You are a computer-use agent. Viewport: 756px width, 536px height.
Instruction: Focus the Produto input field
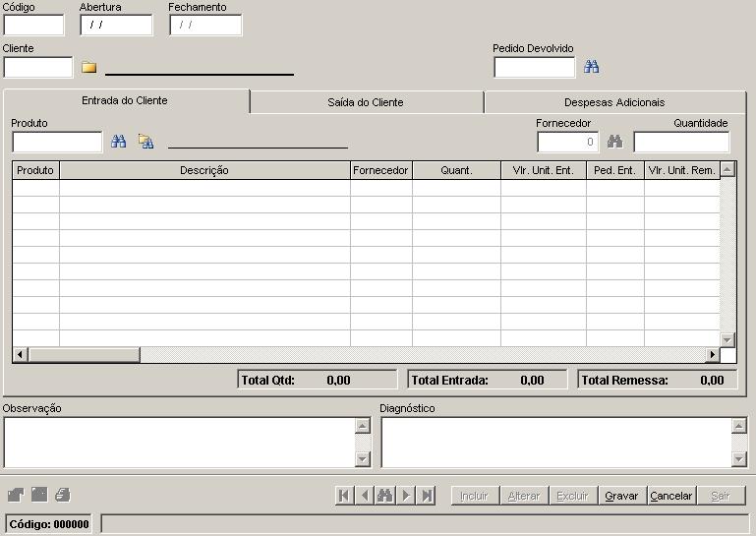click(x=57, y=142)
